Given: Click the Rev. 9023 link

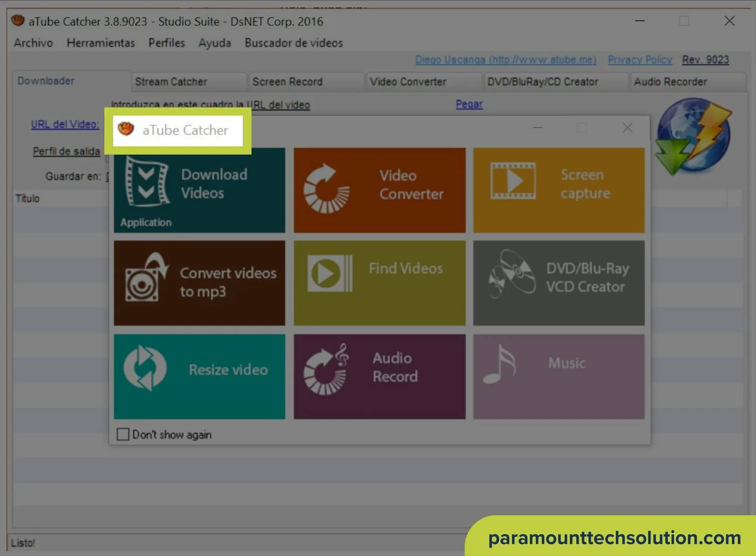Looking at the screenshot, I should 706,60.
